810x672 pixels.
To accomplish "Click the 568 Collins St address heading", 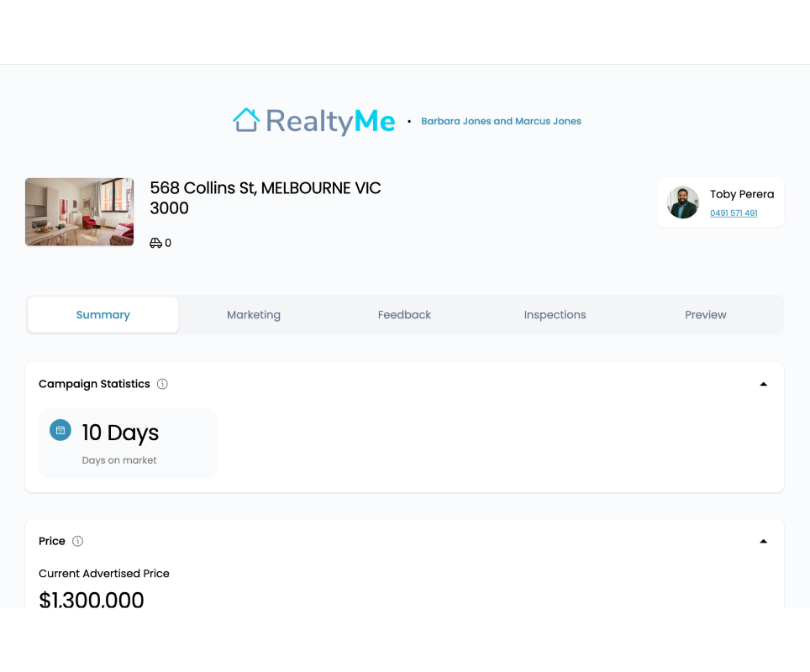I will pos(266,198).
